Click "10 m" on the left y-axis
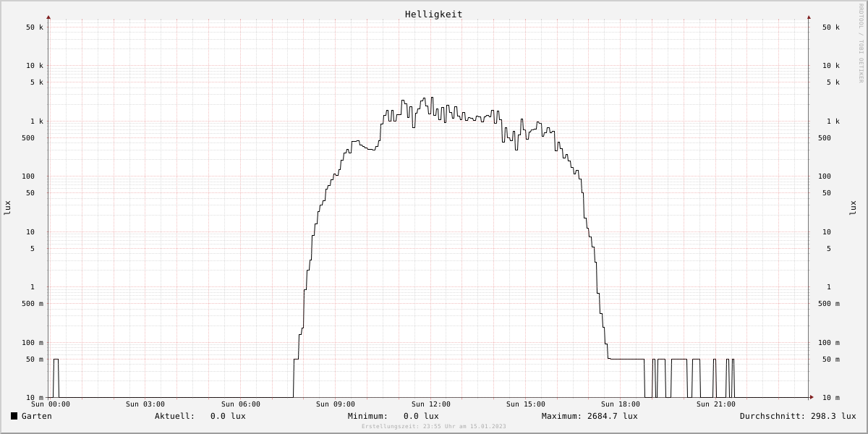This screenshot has width=868, height=434. click(x=35, y=398)
